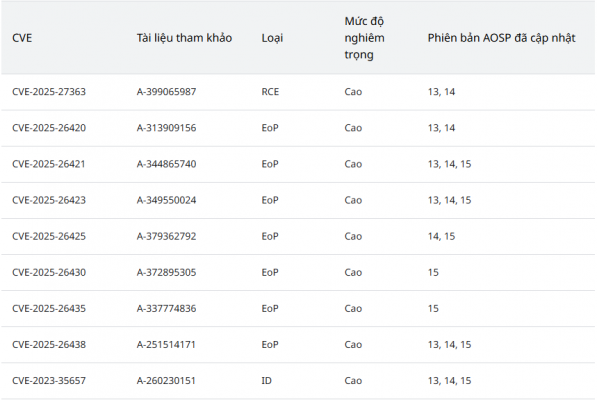Open reference A-372895305
Image resolution: width=597 pixels, height=400 pixels.
point(166,273)
